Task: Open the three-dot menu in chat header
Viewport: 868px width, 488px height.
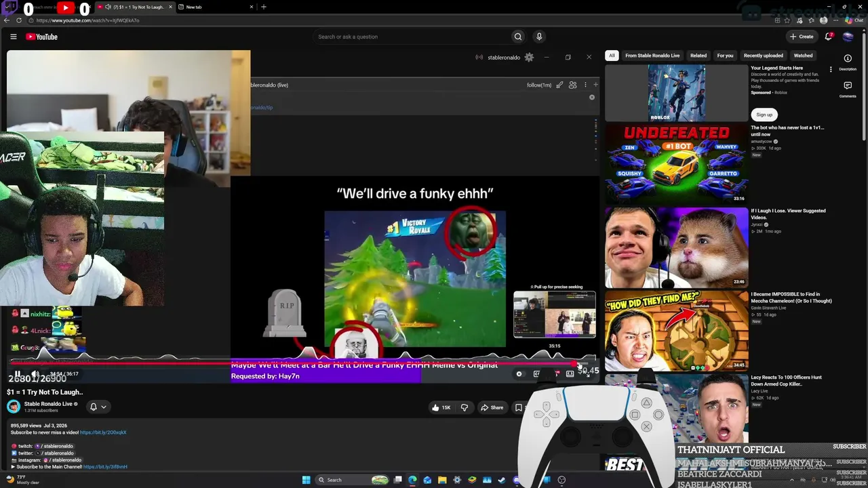Action: [x=585, y=85]
